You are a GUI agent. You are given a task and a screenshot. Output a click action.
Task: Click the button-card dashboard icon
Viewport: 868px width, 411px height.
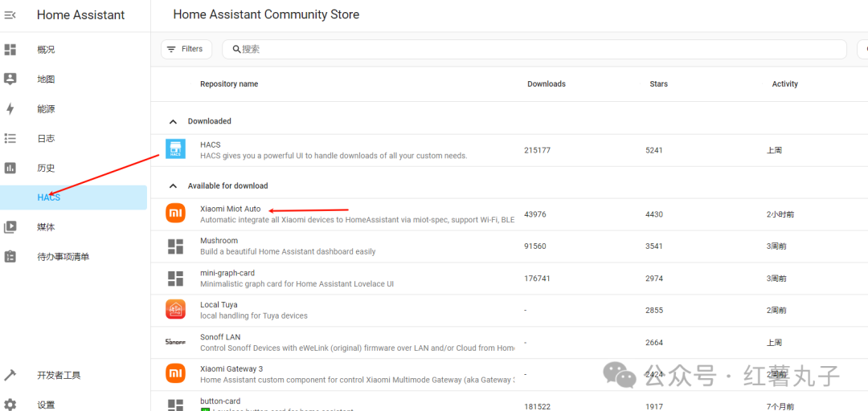click(x=175, y=405)
